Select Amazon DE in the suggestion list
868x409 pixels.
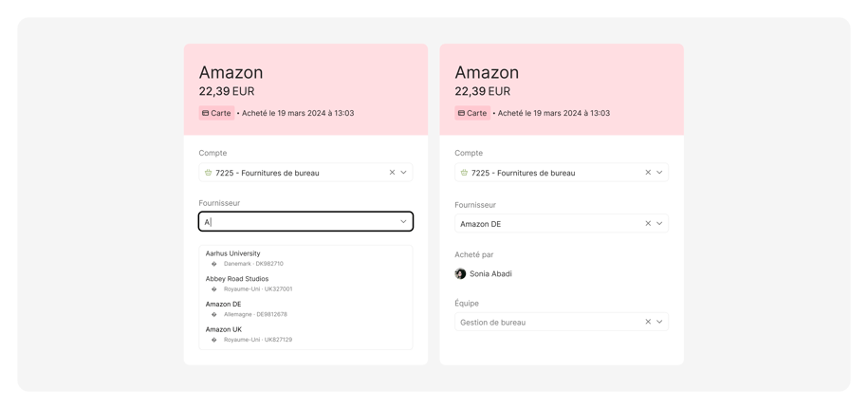[224, 304]
